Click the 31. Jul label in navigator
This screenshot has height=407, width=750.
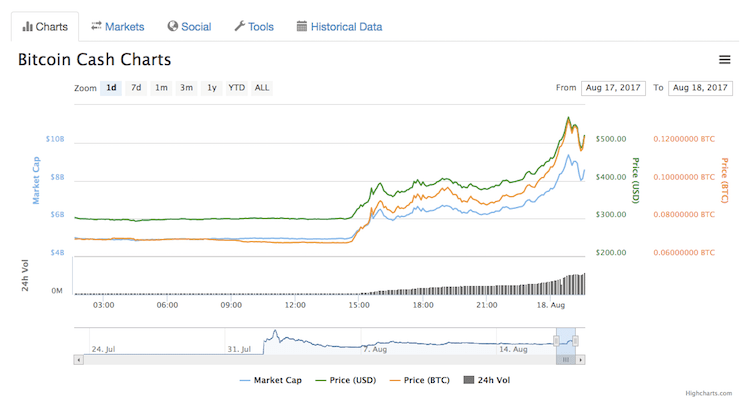(x=239, y=349)
